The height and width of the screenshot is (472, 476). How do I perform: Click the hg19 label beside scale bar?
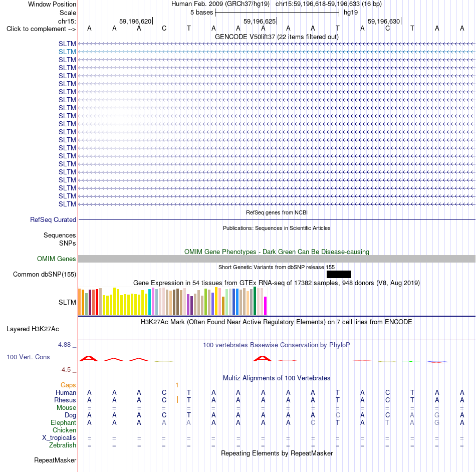tap(351, 13)
